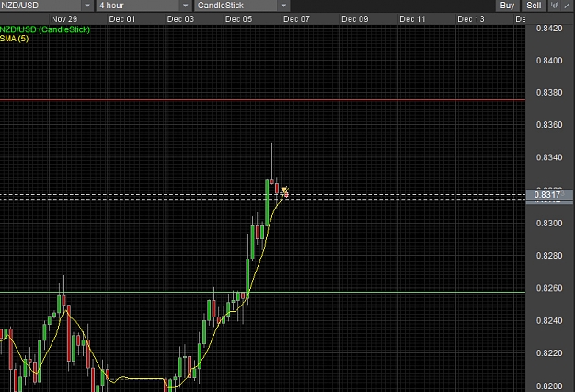This screenshot has height=392, width=575.
Task: Click the SMA (5) indicator label
Action: point(15,39)
